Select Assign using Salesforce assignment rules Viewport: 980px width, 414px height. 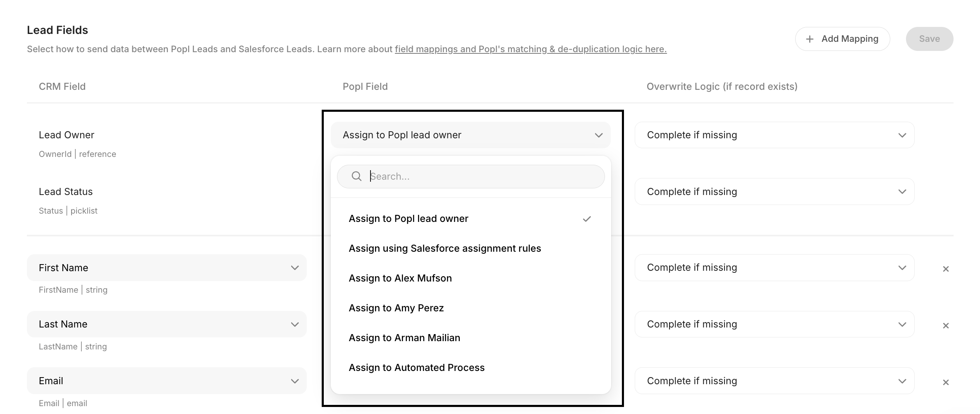tap(445, 248)
